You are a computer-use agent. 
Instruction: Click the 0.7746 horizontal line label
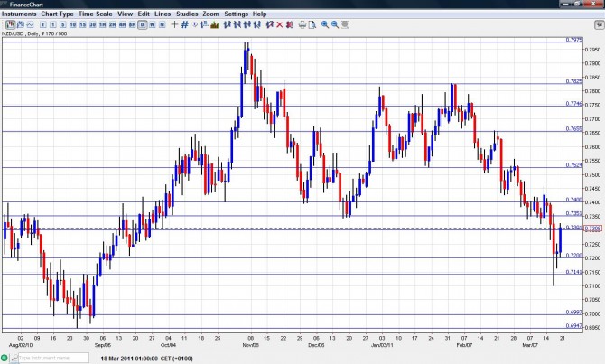click(574, 104)
